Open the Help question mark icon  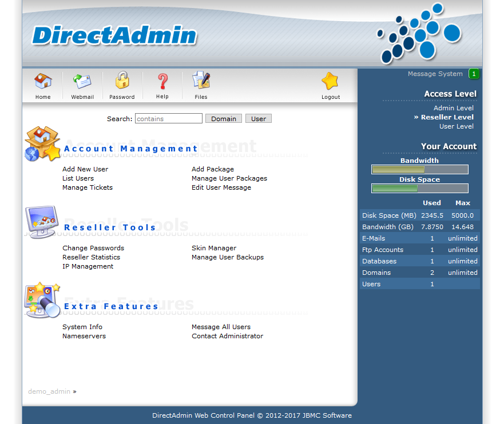pyautogui.click(x=162, y=81)
